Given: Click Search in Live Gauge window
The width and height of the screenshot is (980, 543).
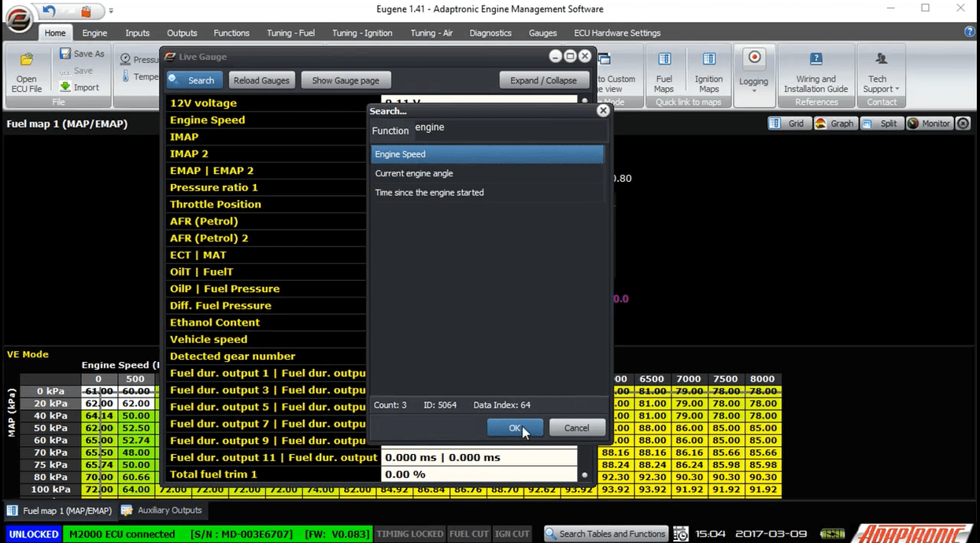Looking at the screenshot, I should pyautogui.click(x=194, y=80).
